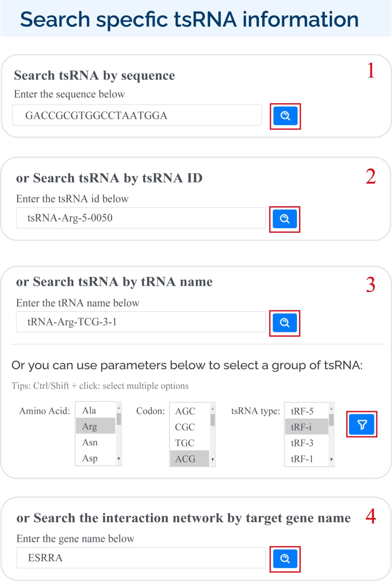Click the search icon beside tsRNA ID field
The height and width of the screenshot is (581, 392).
[x=284, y=219]
